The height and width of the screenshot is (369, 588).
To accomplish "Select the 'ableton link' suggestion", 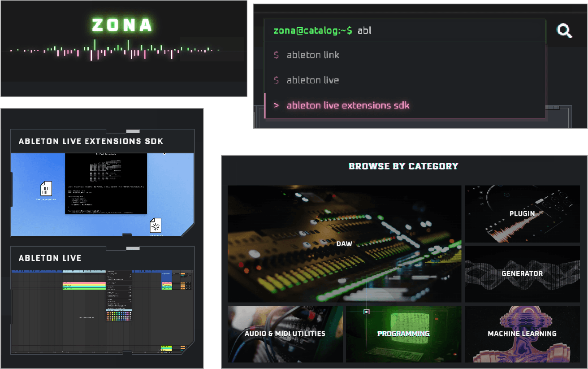I will click(x=404, y=55).
